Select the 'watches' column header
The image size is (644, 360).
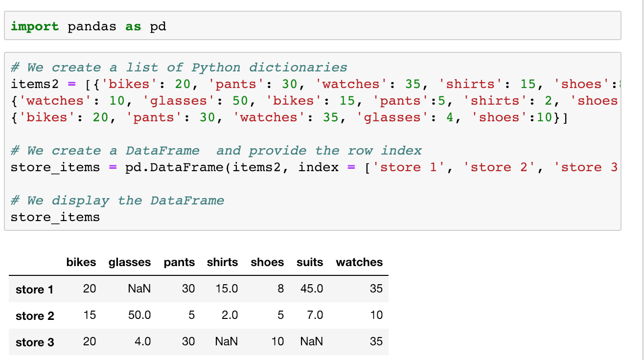359,263
